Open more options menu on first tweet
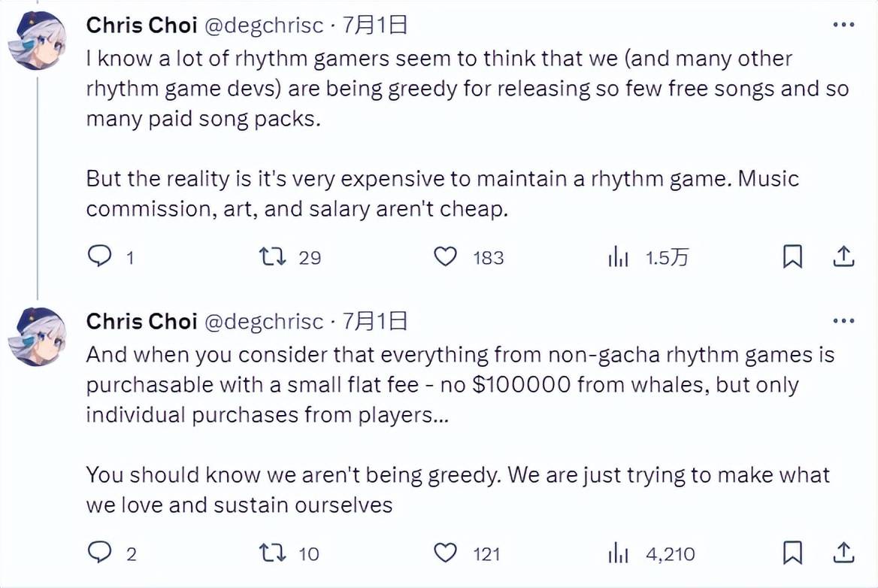The width and height of the screenshot is (878, 588). (x=843, y=25)
